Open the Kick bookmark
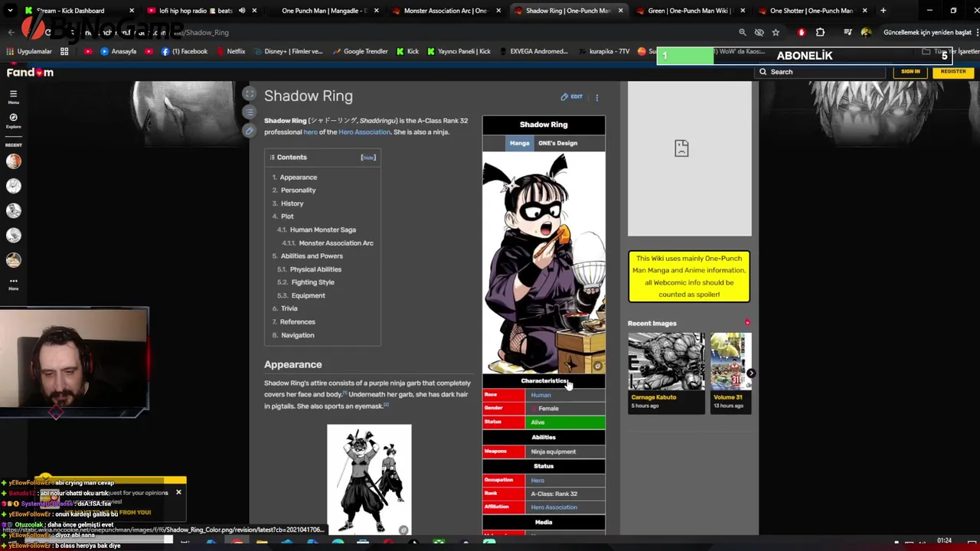 click(x=408, y=51)
